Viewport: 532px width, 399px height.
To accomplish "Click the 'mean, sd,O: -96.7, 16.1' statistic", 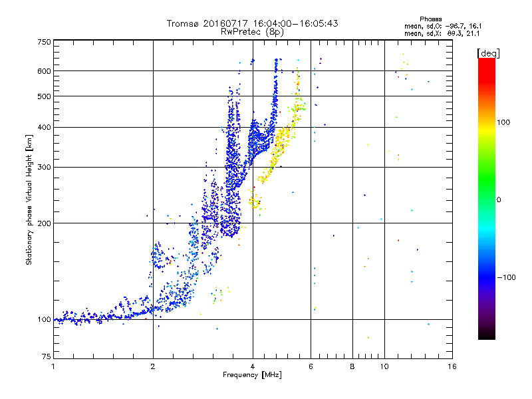I will tap(443, 26).
